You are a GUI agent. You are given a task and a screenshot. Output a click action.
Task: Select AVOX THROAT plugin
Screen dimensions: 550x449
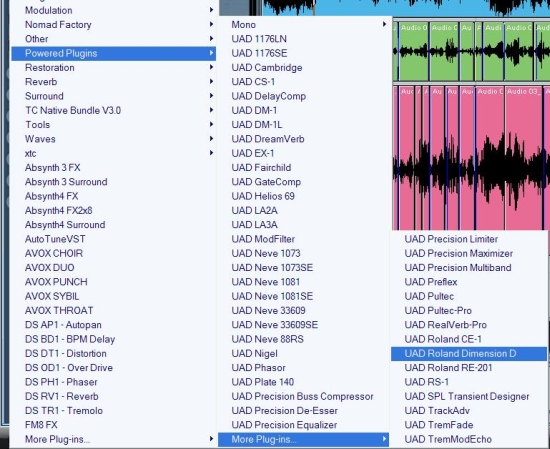tap(113, 311)
